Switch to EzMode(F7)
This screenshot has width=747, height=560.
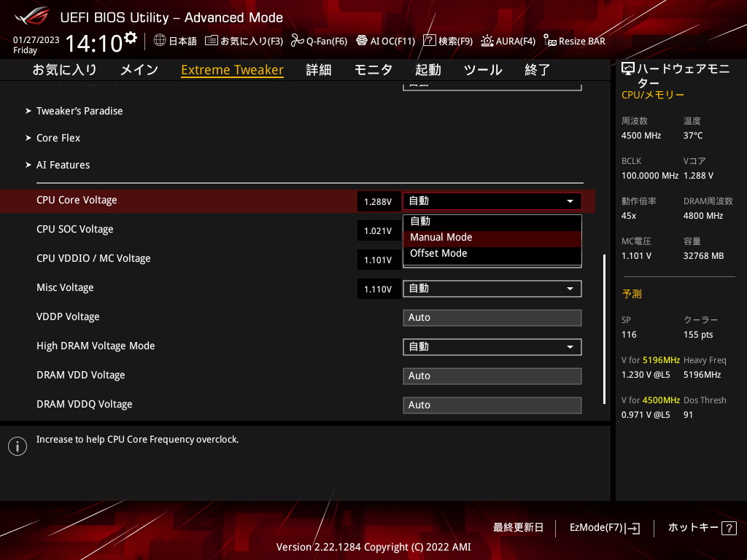605,528
